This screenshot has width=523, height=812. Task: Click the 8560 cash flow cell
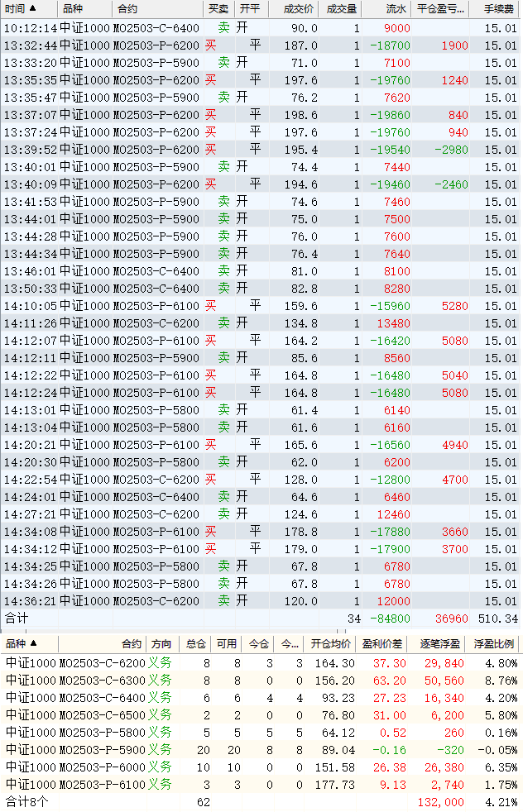[397, 358]
